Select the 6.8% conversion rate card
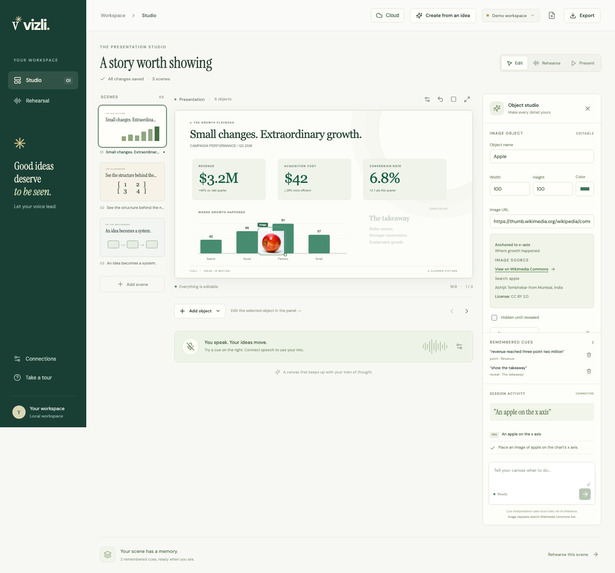Screen dimensions: 615x573 405,179
